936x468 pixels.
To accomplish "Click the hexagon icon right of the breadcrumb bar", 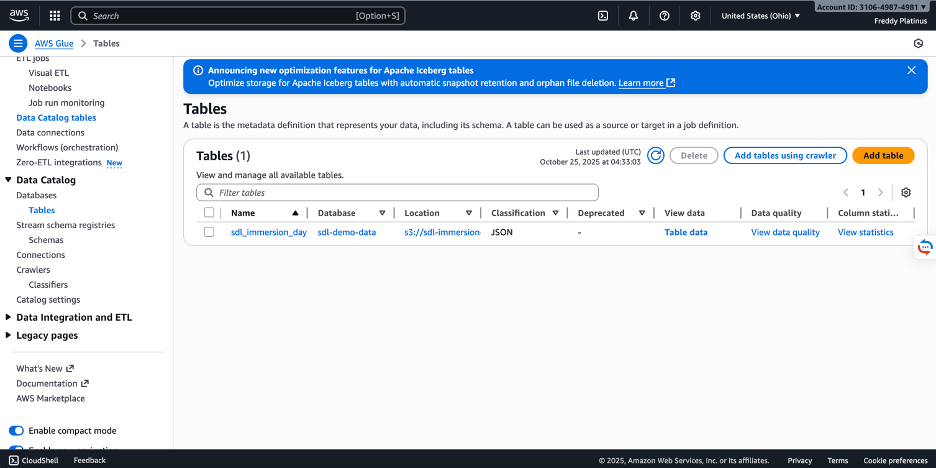I will 919,44.
